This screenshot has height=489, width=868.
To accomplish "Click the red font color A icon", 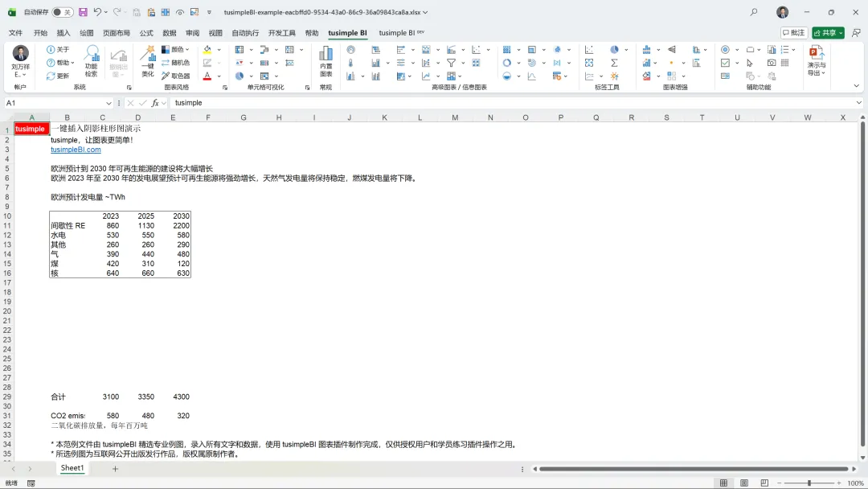I will click(207, 76).
